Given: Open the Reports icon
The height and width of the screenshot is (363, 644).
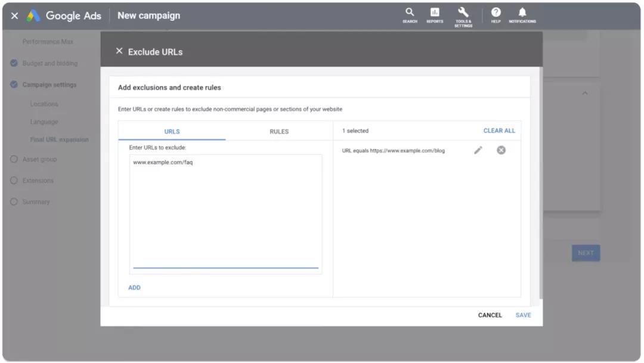Looking at the screenshot, I should (x=435, y=15).
